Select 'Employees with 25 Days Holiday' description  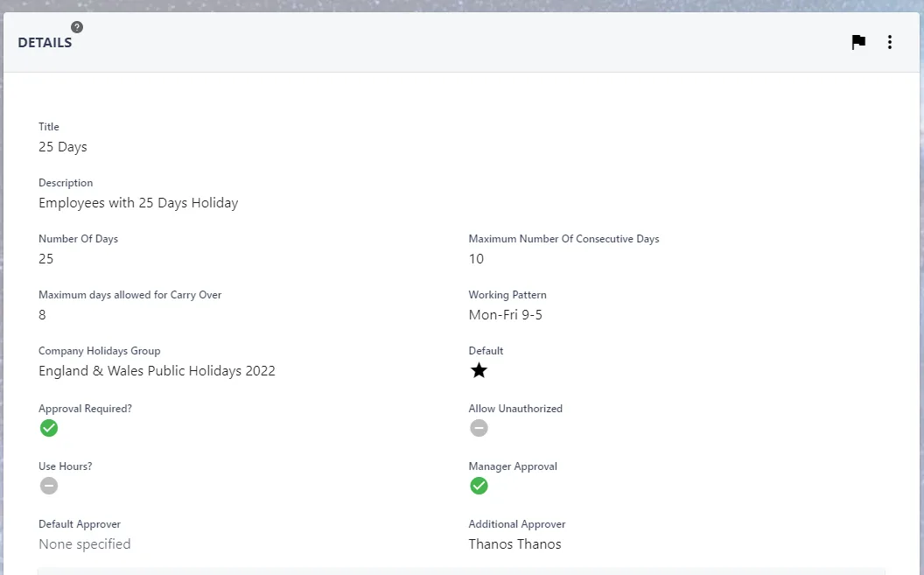(138, 203)
